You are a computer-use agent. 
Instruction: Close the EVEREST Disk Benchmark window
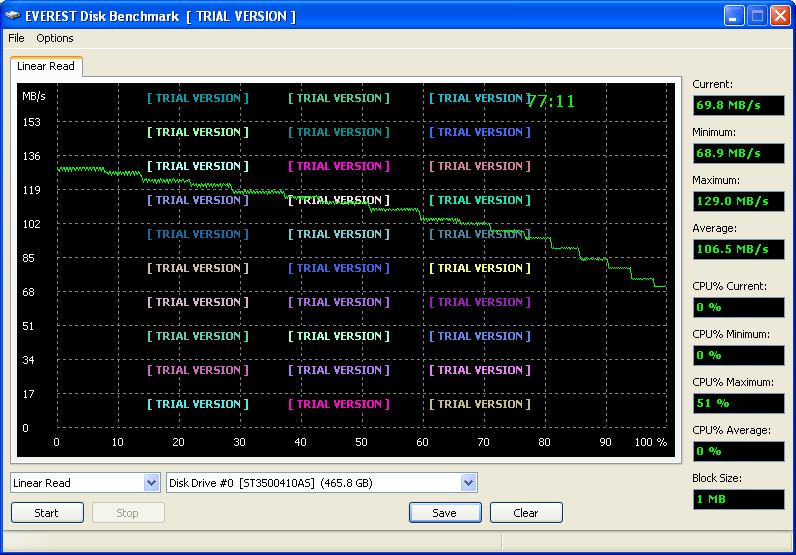click(x=779, y=16)
